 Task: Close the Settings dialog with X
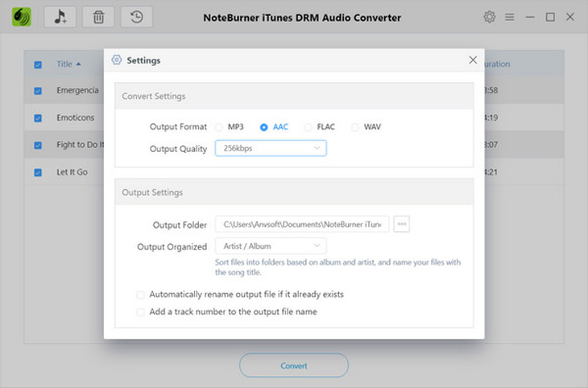pos(473,60)
